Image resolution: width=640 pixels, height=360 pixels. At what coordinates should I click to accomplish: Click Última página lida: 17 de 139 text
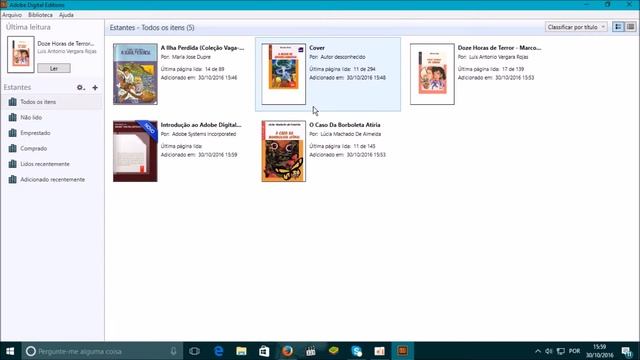tap(491, 69)
